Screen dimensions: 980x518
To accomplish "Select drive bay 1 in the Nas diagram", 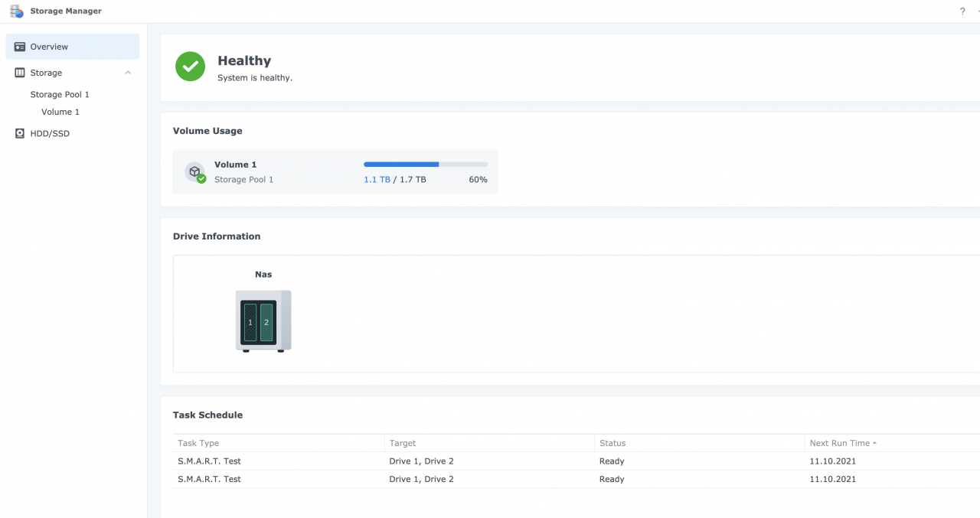I will [x=250, y=322].
